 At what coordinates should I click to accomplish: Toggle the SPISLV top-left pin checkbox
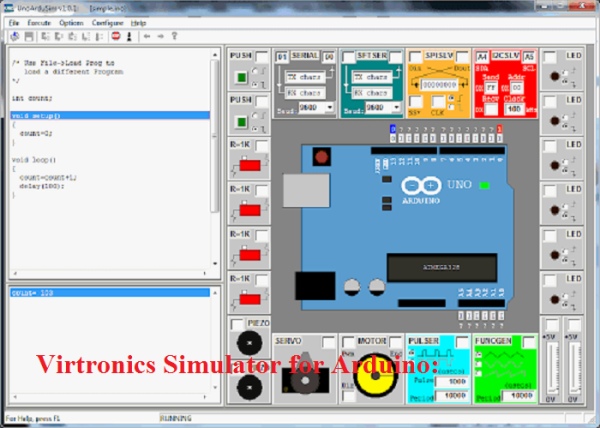pyautogui.click(x=415, y=57)
